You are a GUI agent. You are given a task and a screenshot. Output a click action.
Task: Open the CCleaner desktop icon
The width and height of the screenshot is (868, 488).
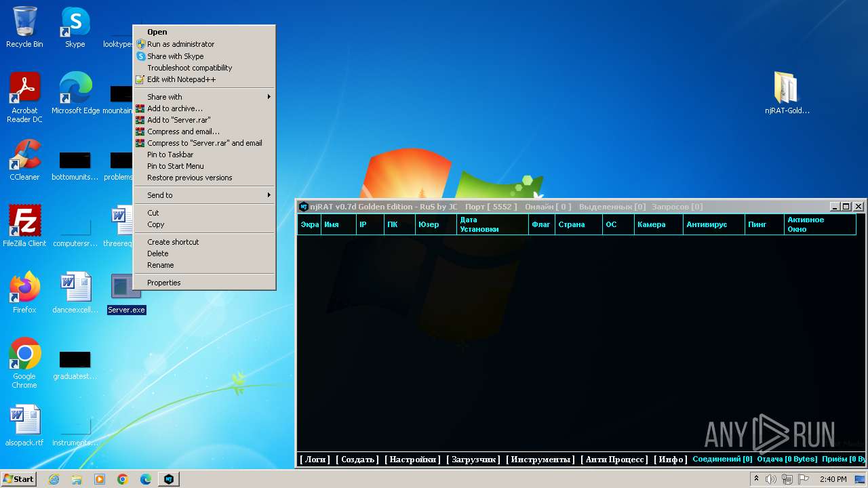point(24,160)
